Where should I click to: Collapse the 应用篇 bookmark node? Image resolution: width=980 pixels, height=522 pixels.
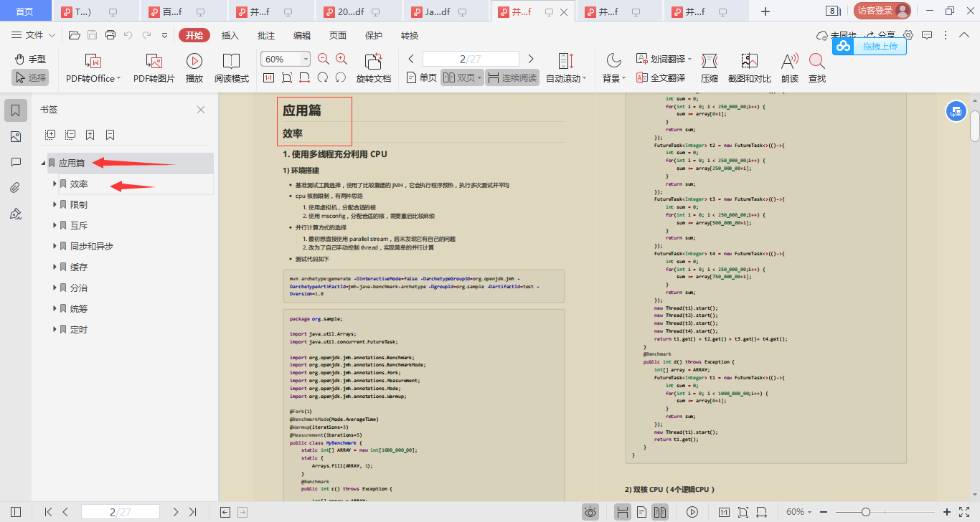tap(43, 163)
